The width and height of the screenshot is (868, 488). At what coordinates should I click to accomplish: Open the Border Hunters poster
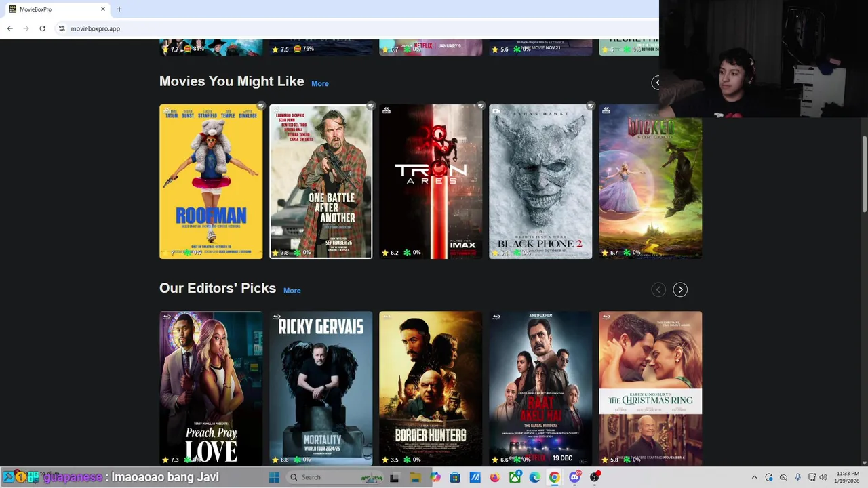(431, 388)
